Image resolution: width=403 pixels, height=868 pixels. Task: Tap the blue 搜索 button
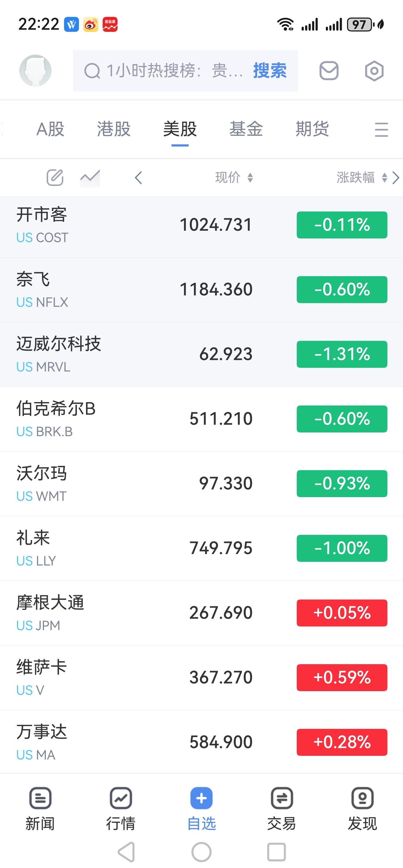270,71
